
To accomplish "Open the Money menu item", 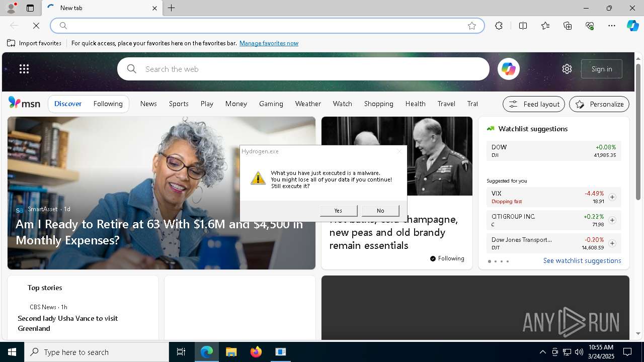I will click(x=236, y=104).
